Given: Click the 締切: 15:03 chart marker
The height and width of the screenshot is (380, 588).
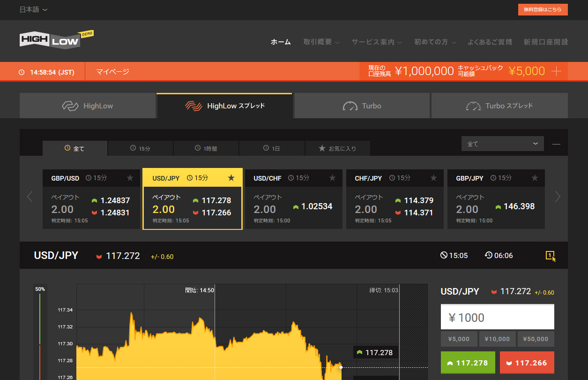Looking at the screenshot, I should point(384,290).
